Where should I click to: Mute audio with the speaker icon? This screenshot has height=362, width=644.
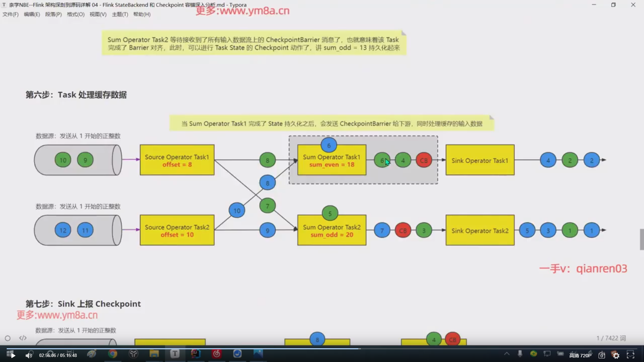[29, 355]
